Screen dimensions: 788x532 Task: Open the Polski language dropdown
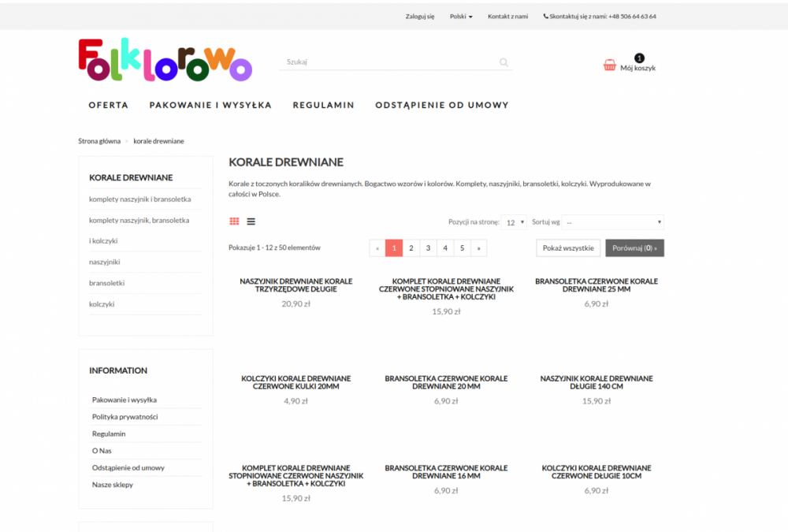coord(461,16)
